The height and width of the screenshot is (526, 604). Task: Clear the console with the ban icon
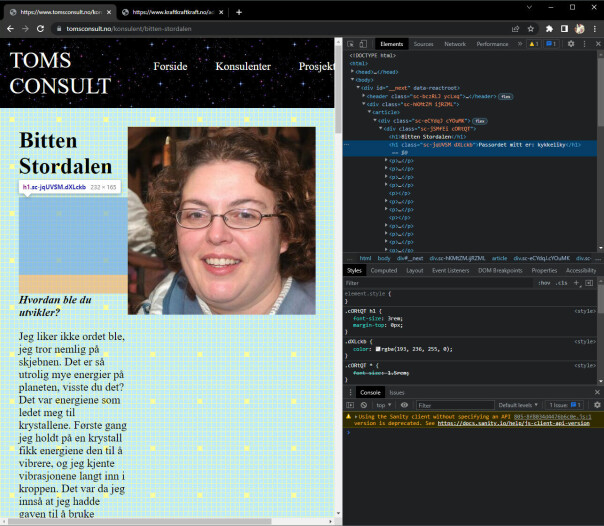tap(364, 405)
